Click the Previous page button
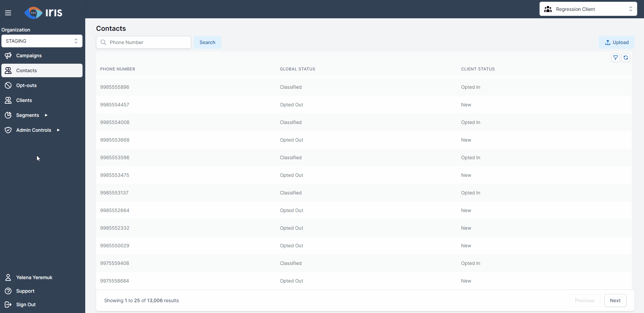The height and width of the screenshot is (313, 644). (584, 300)
